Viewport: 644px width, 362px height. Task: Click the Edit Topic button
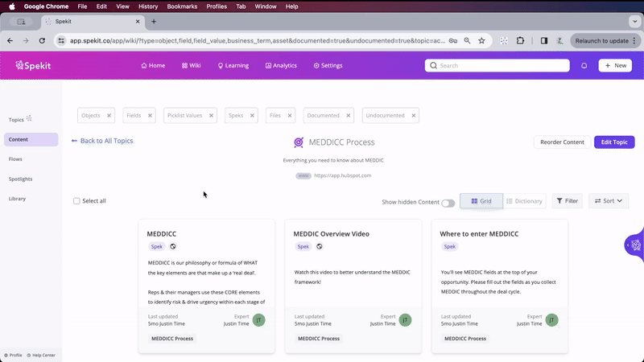[614, 142]
